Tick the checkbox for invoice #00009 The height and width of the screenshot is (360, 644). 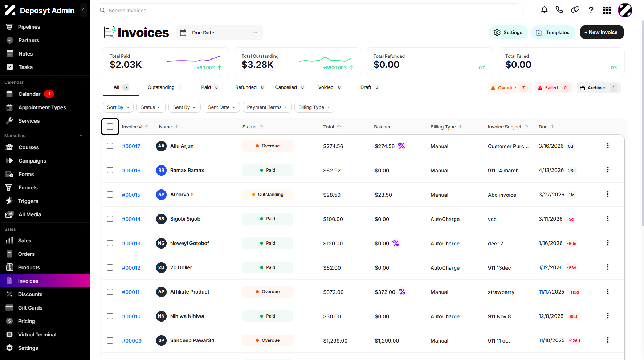(110, 340)
